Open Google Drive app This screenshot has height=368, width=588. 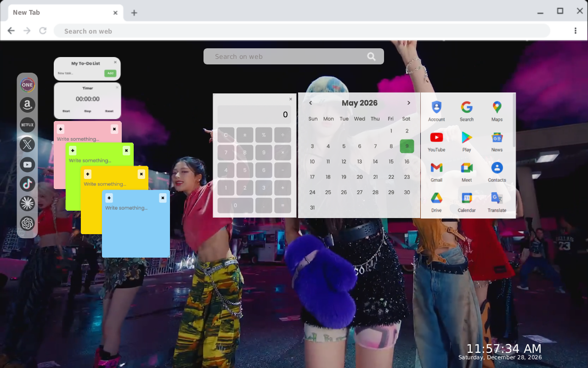click(436, 202)
